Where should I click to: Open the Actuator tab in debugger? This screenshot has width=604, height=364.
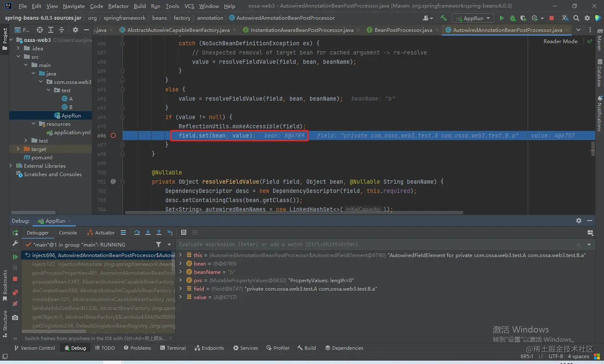coord(101,233)
